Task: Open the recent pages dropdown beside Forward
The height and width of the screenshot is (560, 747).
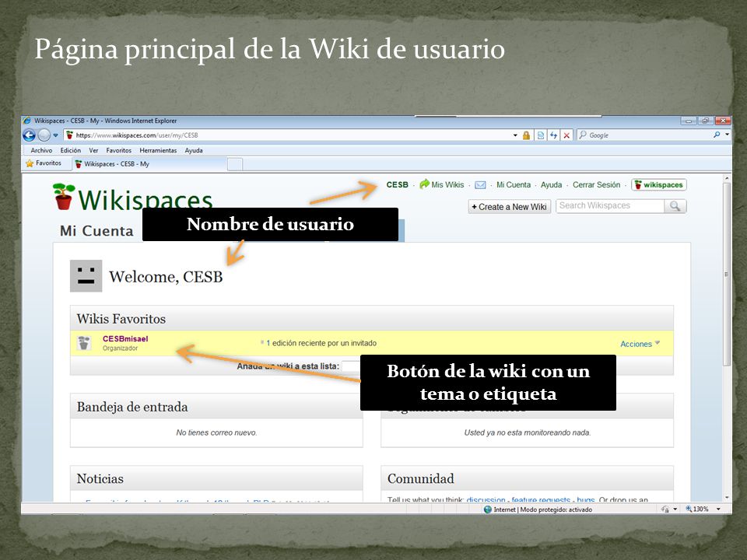Action: (x=55, y=135)
